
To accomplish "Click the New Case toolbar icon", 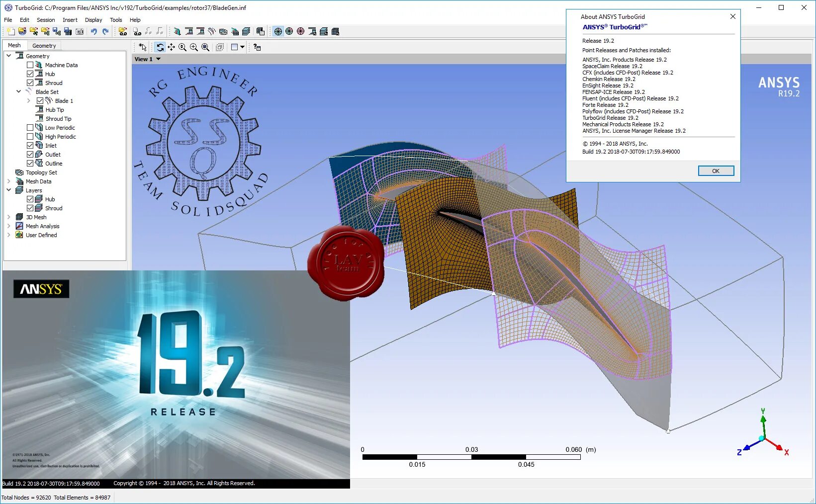I will pos(10,31).
